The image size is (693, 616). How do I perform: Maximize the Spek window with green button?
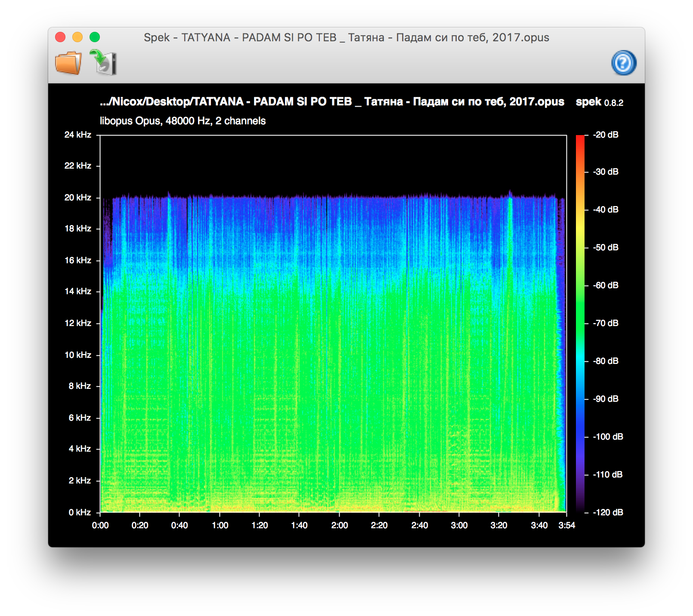[x=95, y=37]
